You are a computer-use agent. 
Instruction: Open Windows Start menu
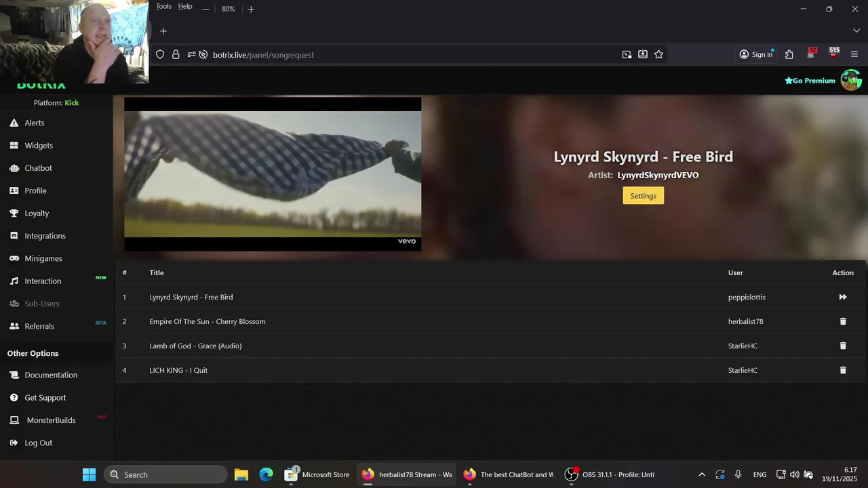(x=89, y=474)
